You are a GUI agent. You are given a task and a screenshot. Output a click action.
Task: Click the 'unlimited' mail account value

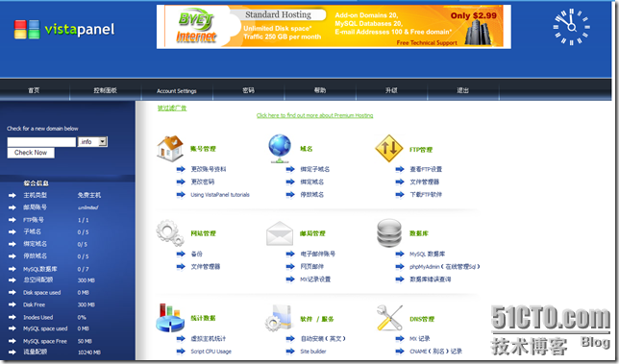point(88,207)
